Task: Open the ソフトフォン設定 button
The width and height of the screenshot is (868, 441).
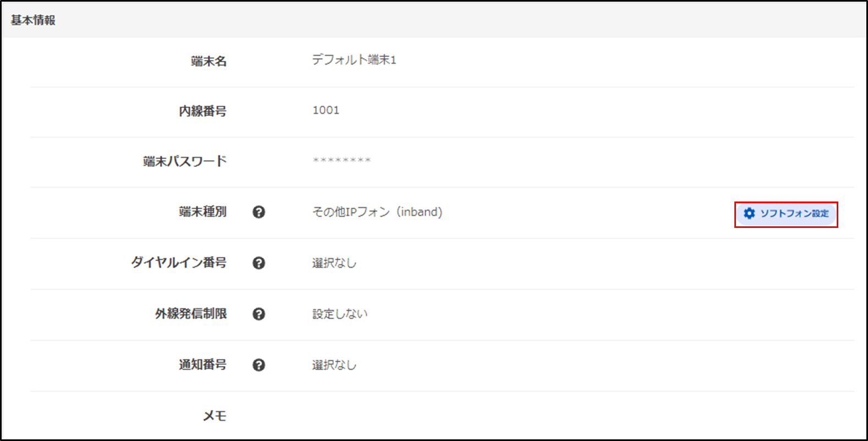Action: coord(787,214)
